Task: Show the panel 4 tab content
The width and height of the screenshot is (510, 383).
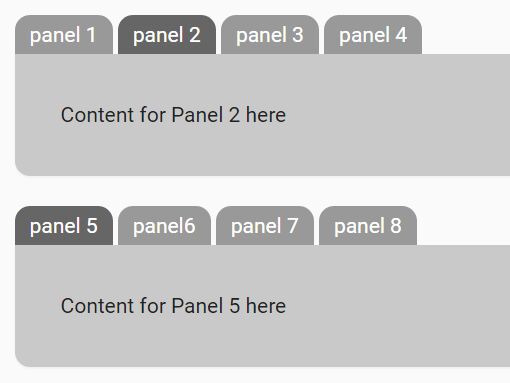Action: [x=373, y=35]
